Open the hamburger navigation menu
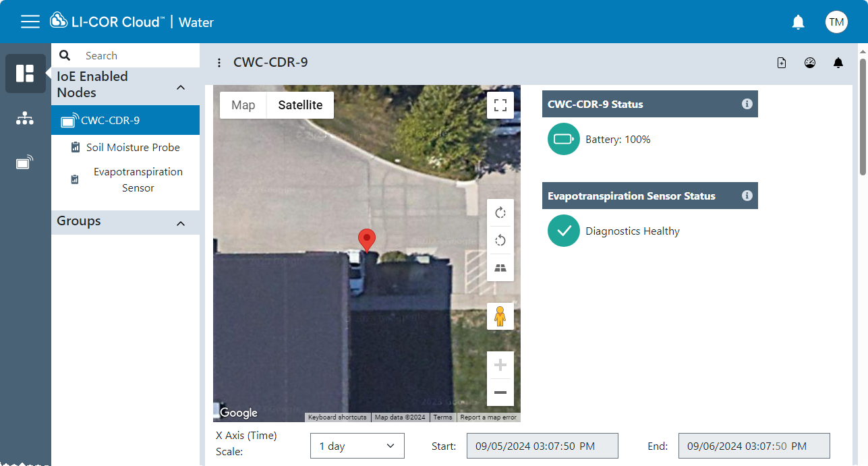Image resolution: width=868 pixels, height=466 pixels. point(30,22)
